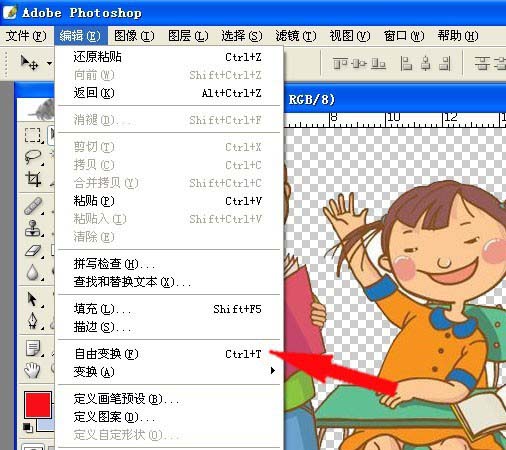The image size is (506, 450).
Task: Click the default colors reset icon
Action: point(27,427)
